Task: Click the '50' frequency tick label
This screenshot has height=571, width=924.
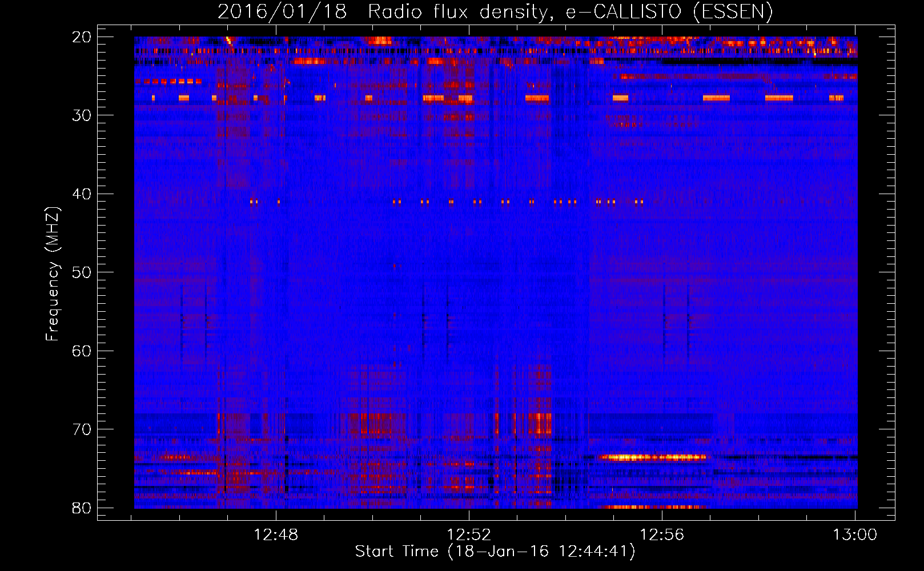Action: 82,272
